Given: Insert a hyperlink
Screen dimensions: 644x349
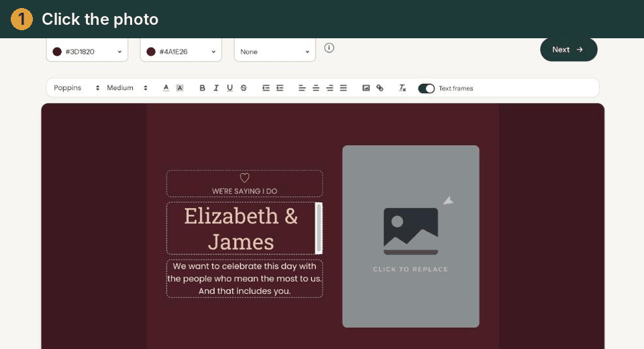Looking at the screenshot, I should click(380, 88).
